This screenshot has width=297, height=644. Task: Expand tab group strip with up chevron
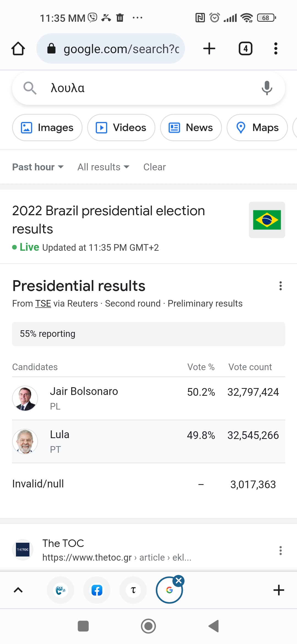[18, 590]
